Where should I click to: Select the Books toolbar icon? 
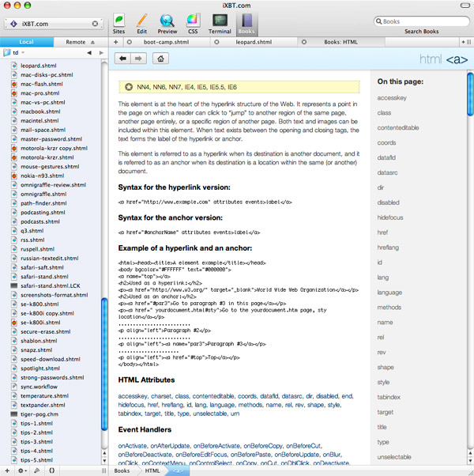pos(246,24)
